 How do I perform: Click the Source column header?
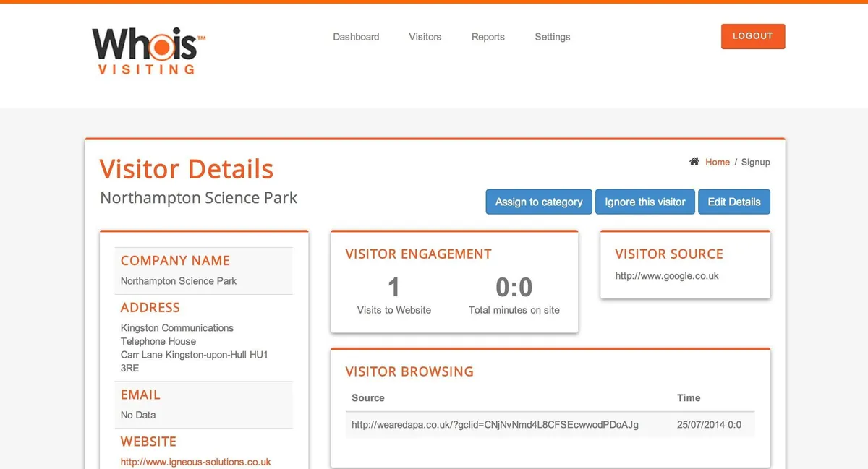coord(368,398)
